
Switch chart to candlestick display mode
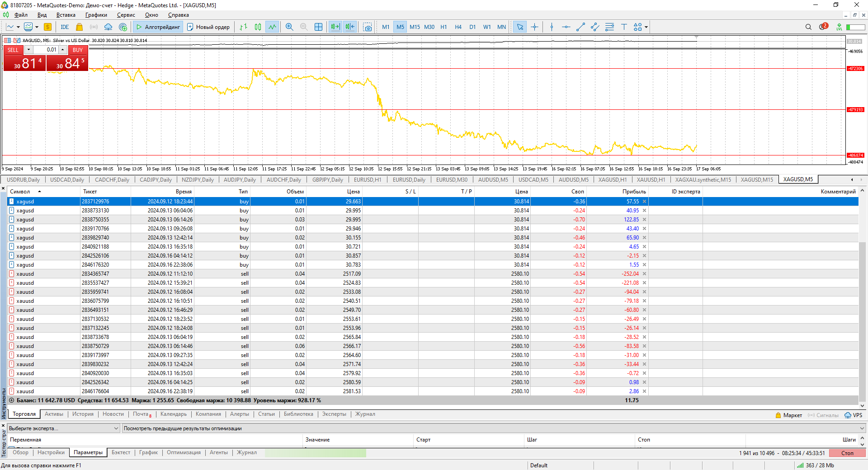point(258,27)
